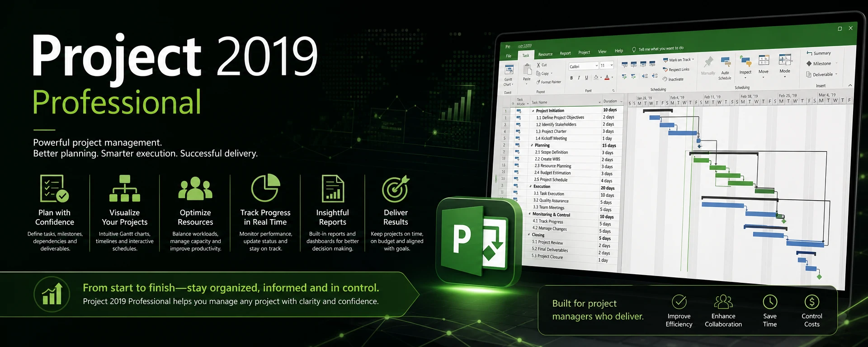
Task: Click the 15 days duration for Planning
Action: coord(609,145)
